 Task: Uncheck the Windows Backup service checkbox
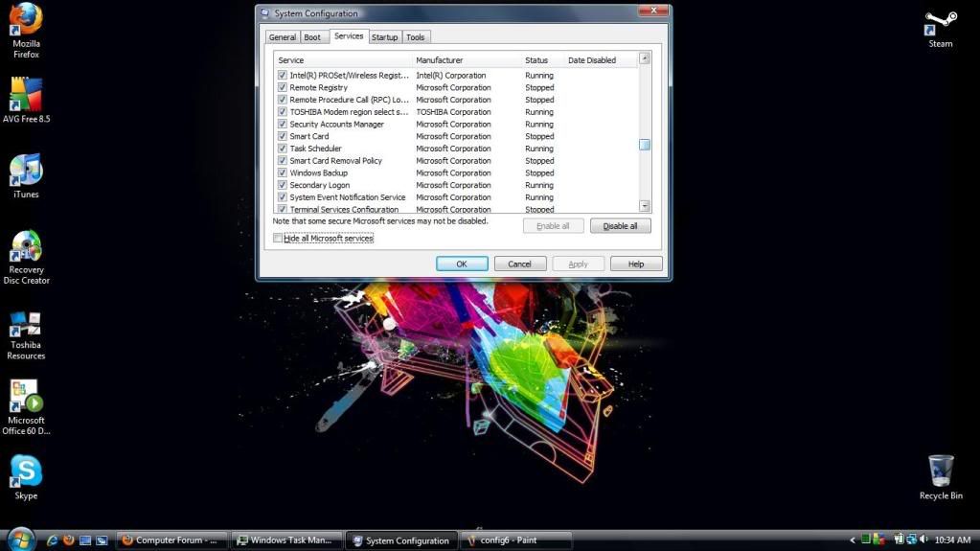point(283,172)
